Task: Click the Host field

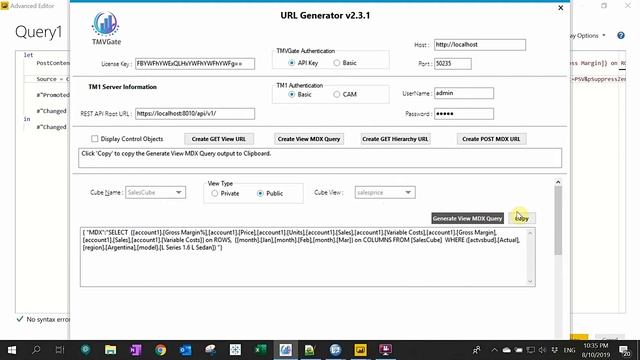Action: (x=480, y=44)
